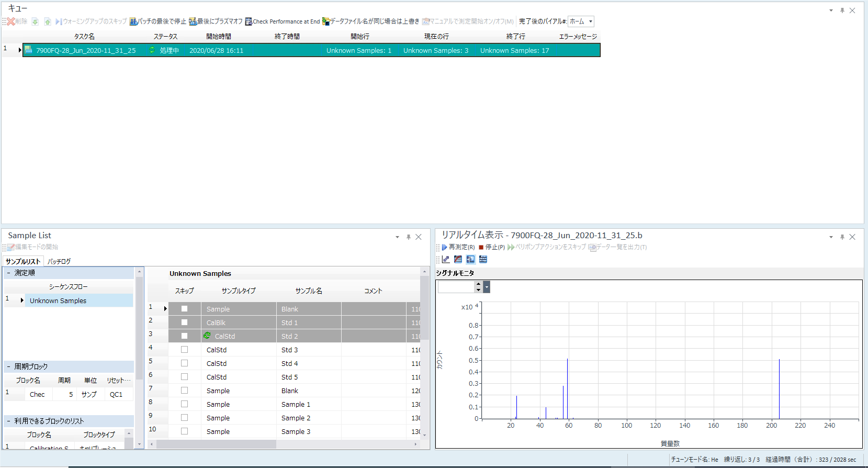Click the Chec block row cell
This screenshot has width=868, height=468.
click(37, 394)
